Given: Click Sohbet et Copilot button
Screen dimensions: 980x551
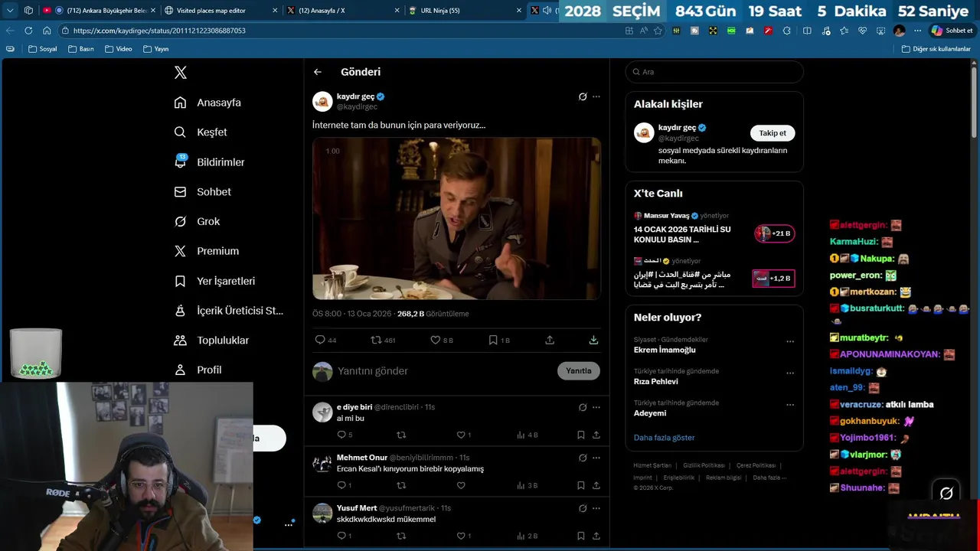Looking at the screenshot, I should (952, 31).
